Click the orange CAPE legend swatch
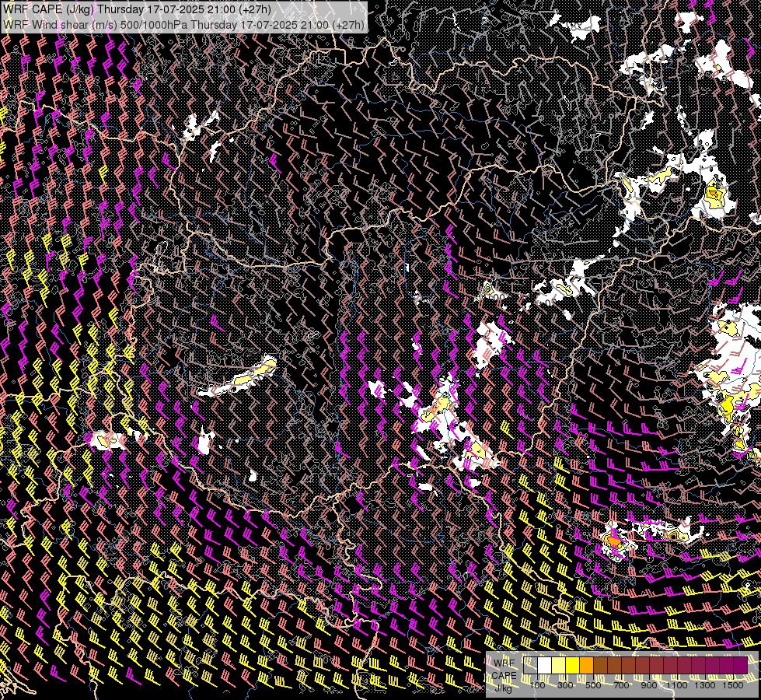761x700 pixels. point(586,665)
